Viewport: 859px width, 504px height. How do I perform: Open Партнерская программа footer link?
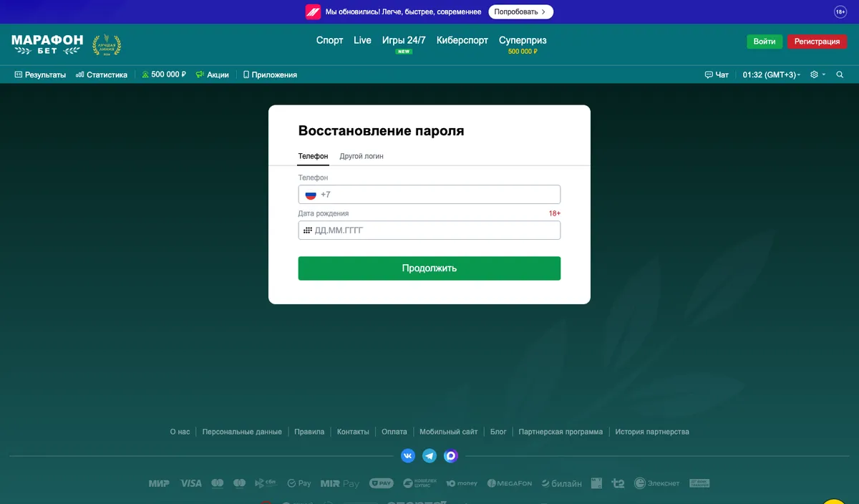[560, 432]
